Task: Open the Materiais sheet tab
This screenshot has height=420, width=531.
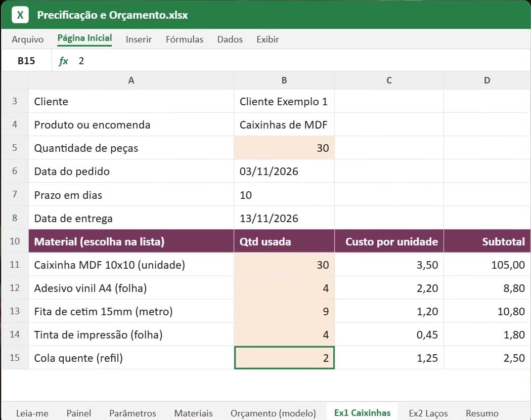Action: 193,413
